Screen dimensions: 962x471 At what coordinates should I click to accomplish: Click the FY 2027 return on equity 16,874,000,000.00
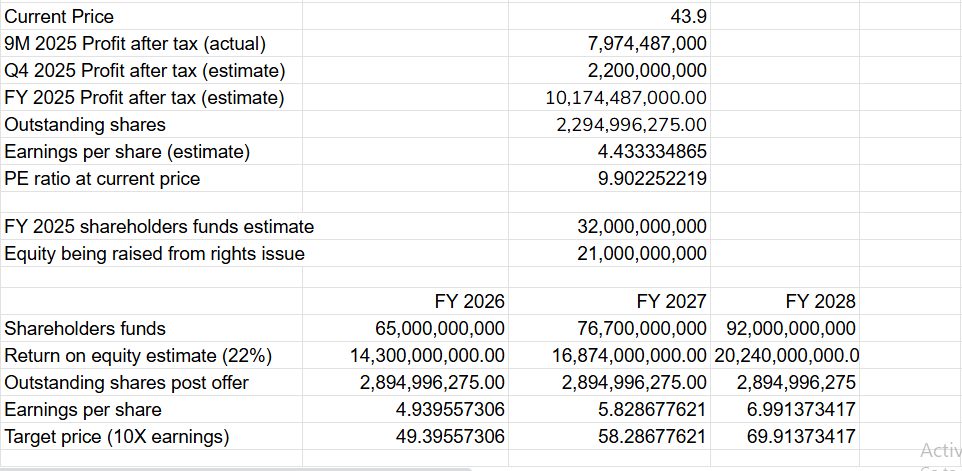[630, 356]
